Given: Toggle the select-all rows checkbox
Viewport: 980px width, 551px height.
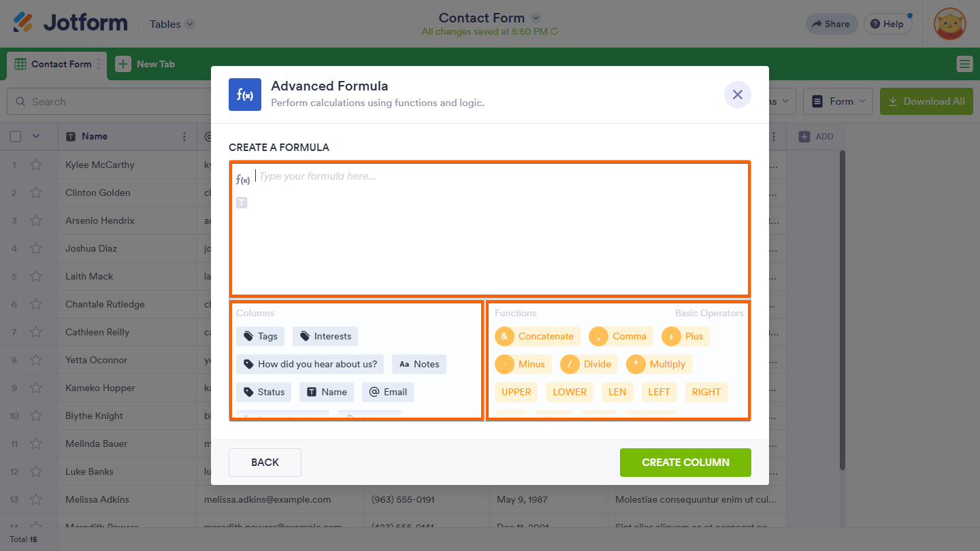Looking at the screenshot, I should coord(16,136).
